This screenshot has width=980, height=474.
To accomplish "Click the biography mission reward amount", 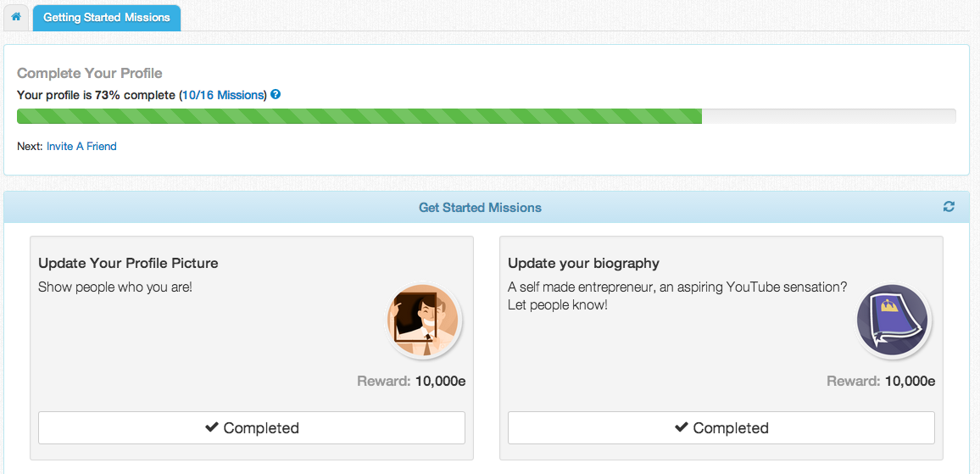I will click(910, 382).
